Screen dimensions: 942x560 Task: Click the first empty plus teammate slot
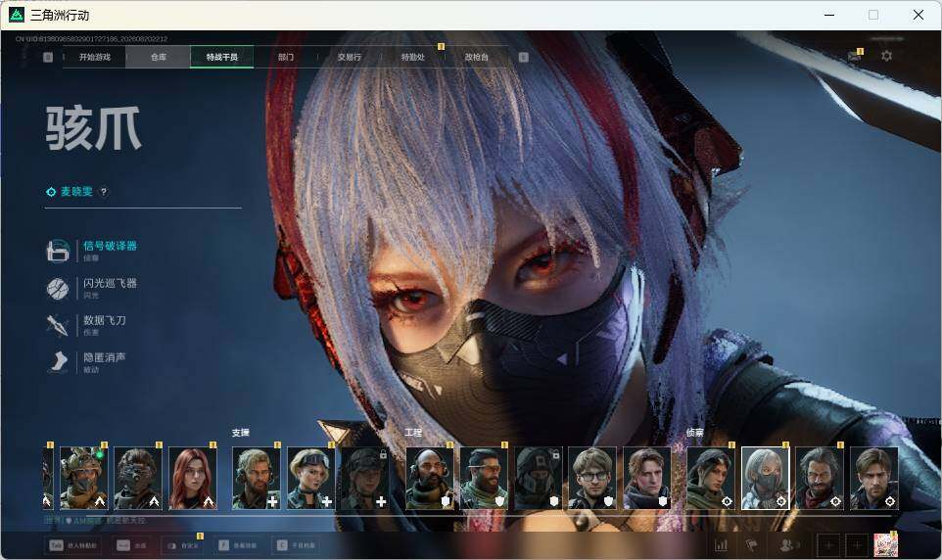pyautogui.click(x=828, y=545)
